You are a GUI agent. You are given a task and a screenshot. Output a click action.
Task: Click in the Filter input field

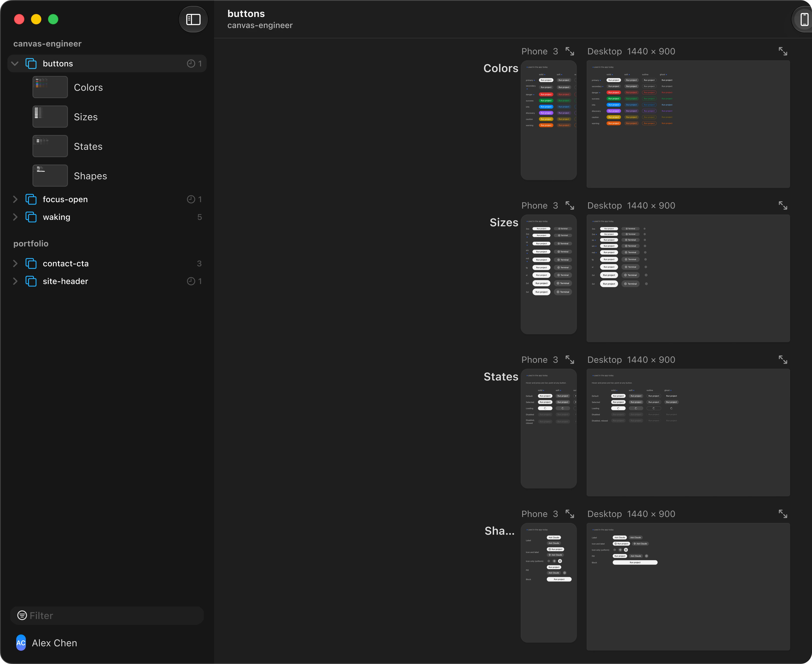coord(107,615)
